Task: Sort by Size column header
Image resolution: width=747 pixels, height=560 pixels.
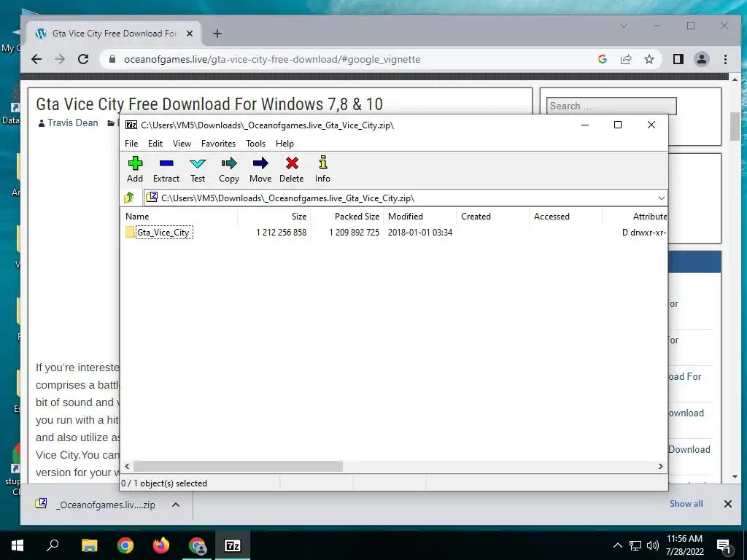Action: coord(274,216)
